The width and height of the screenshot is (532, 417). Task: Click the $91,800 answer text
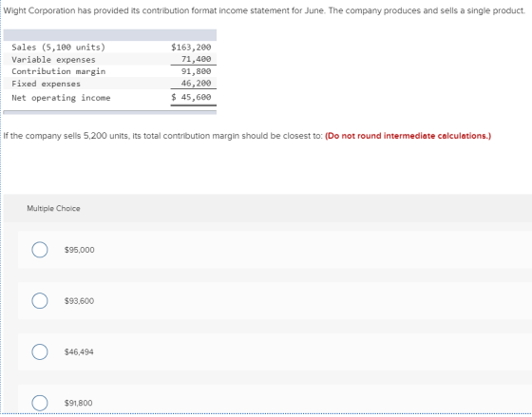78,403
